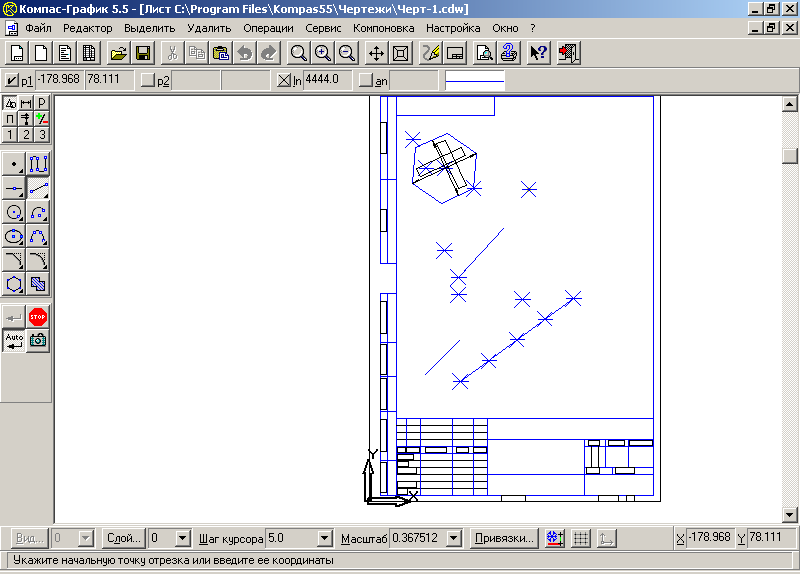Open the Редактор menu
The height and width of the screenshot is (574, 800).
point(88,28)
